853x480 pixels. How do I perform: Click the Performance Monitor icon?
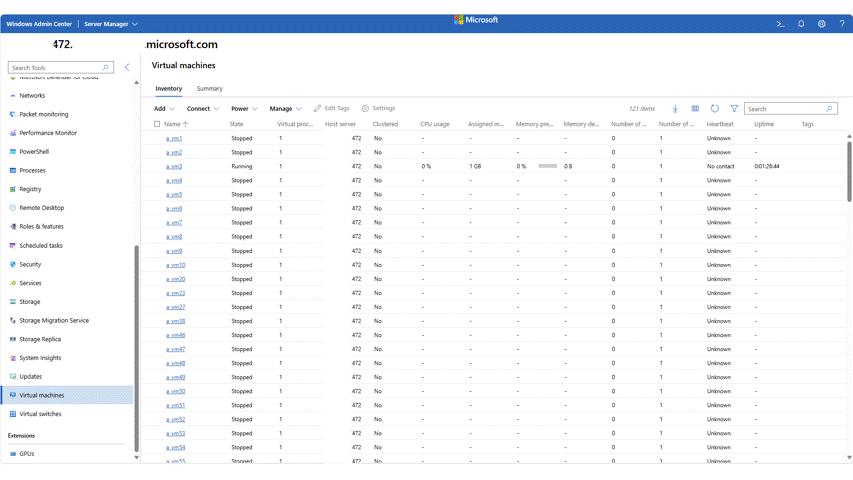point(13,133)
